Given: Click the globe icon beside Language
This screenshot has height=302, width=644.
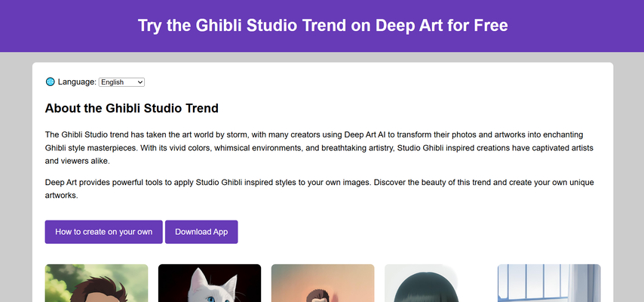Looking at the screenshot, I should (x=50, y=82).
